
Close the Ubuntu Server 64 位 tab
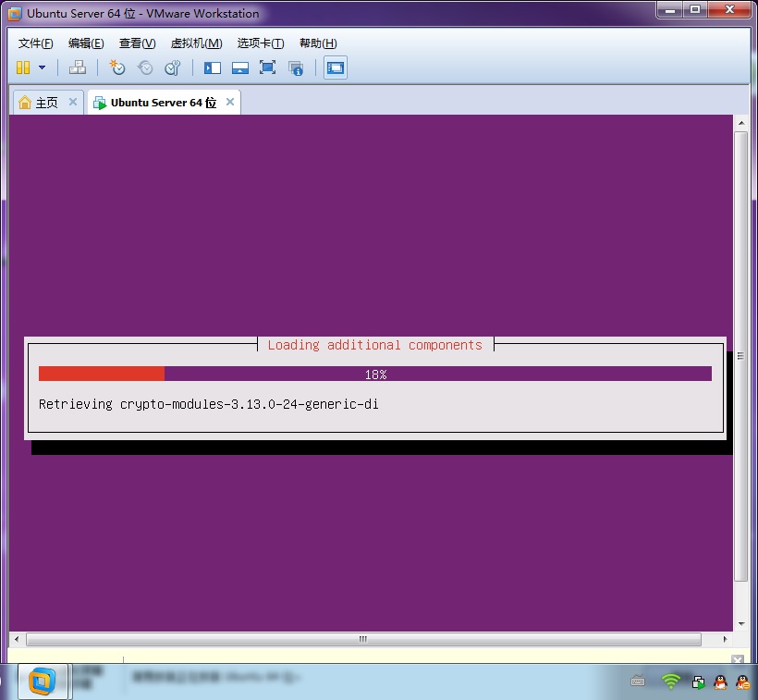tap(230, 102)
